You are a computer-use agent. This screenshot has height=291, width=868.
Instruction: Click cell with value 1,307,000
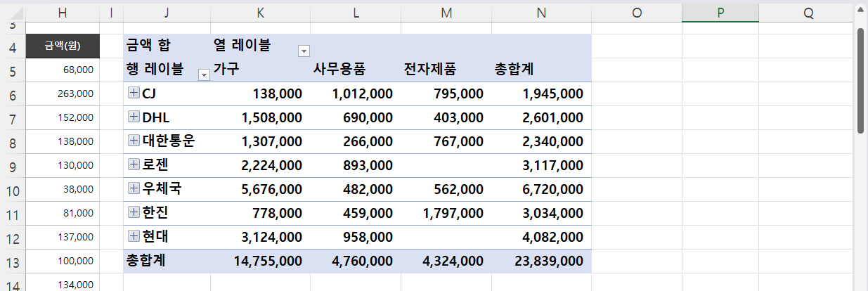click(x=261, y=141)
